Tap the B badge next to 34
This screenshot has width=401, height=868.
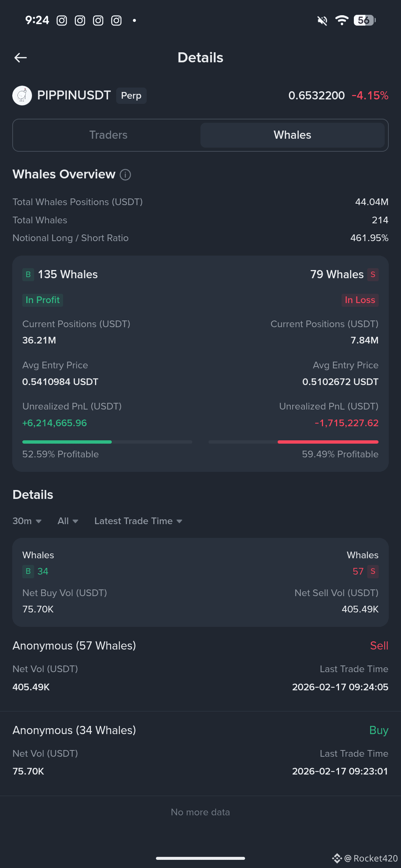point(28,572)
